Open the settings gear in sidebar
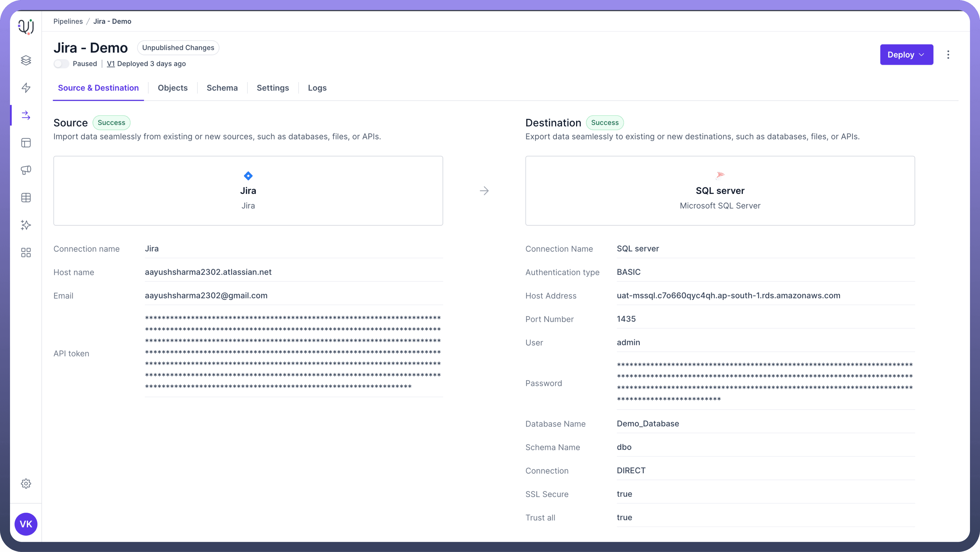Viewport: 980px width, 552px height. tap(26, 483)
